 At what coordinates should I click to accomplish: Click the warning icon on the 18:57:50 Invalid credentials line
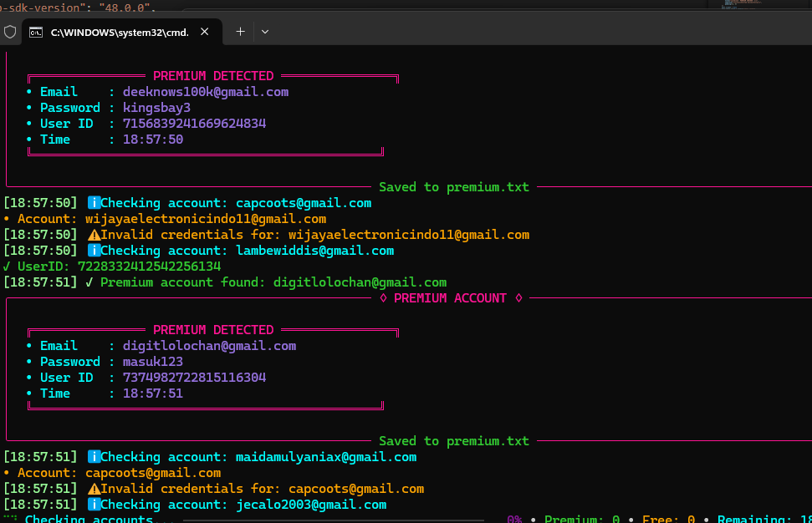pyautogui.click(x=94, y=235)
